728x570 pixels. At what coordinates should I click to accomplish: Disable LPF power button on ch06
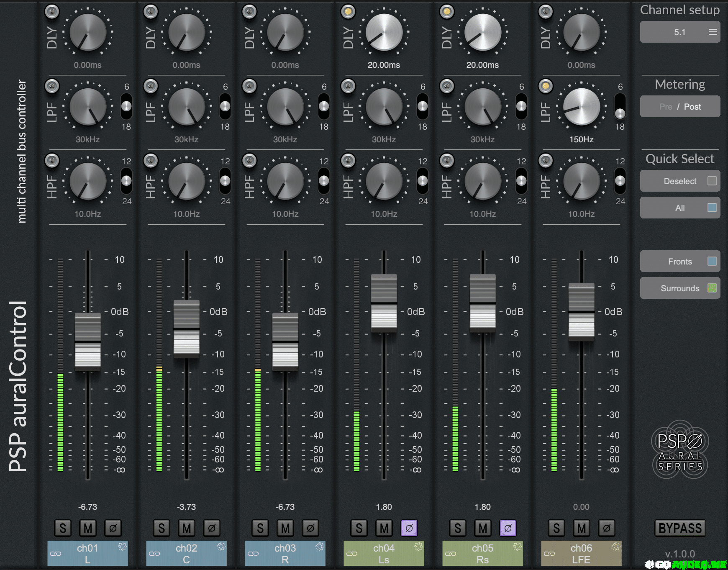point(546,86)
